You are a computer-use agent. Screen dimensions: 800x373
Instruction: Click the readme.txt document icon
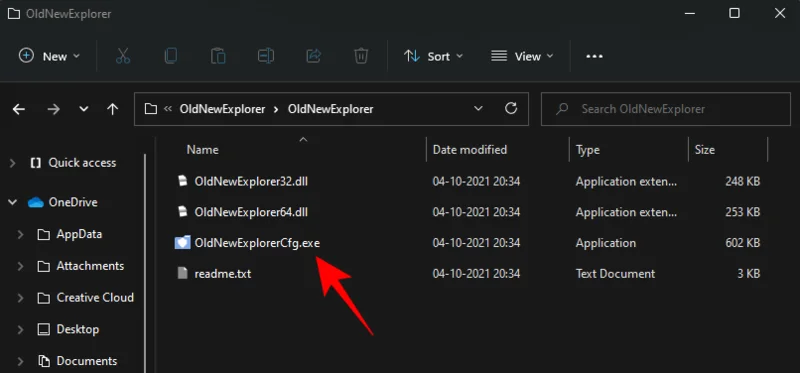click(183, 273)
